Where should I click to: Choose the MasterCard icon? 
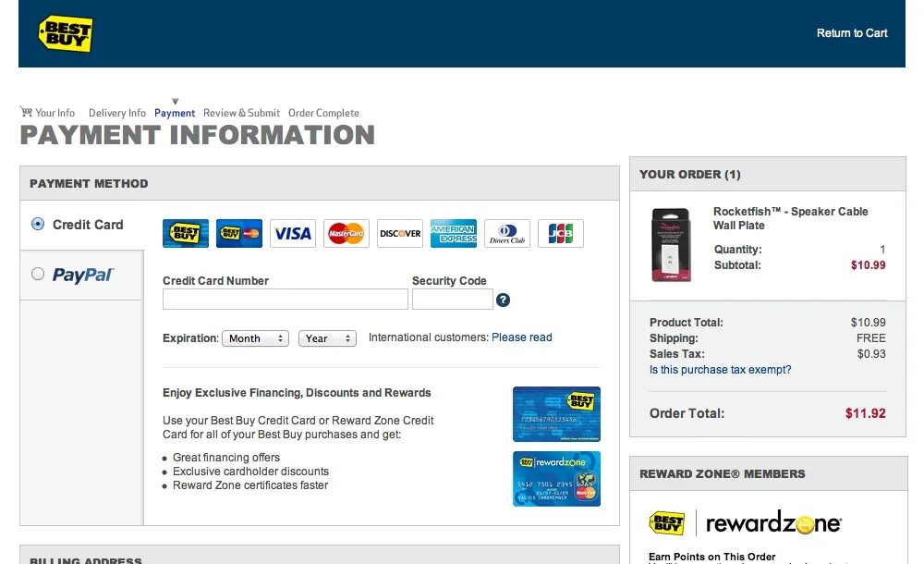346,233
